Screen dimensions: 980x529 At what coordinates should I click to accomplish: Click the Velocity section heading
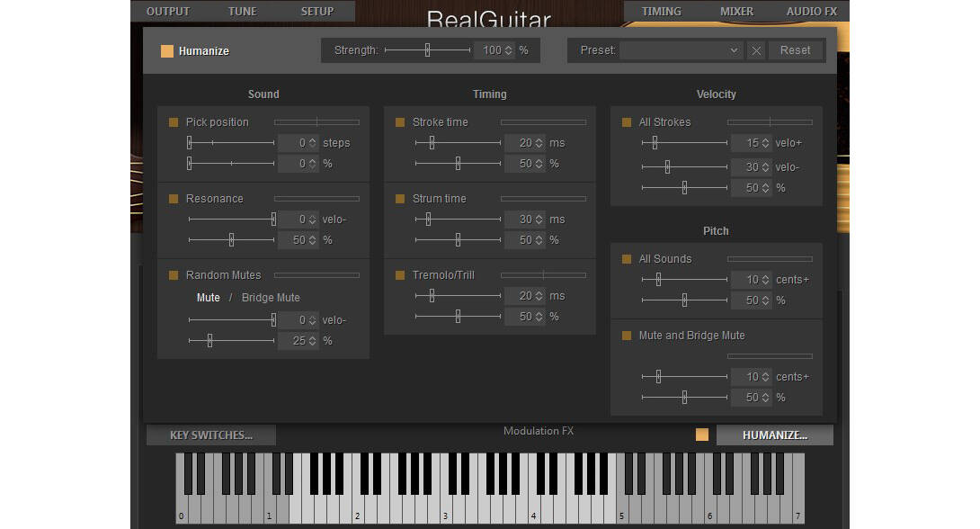[x=717, y=94]
